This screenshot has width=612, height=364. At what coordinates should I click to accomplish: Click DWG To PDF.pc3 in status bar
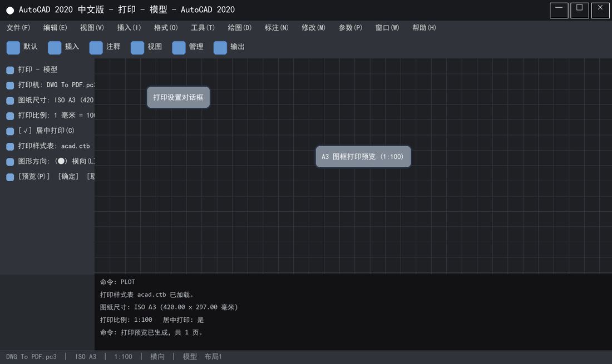pos(31,357)
